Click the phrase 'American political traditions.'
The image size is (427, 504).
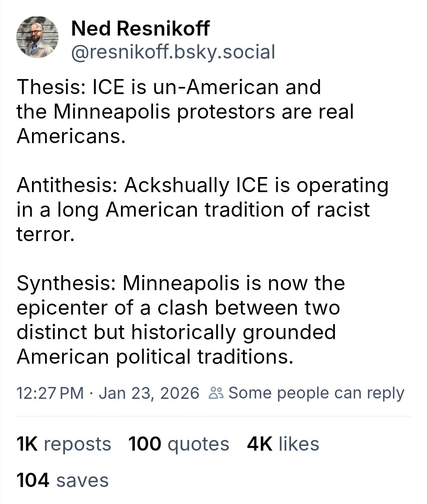(155, 357)
